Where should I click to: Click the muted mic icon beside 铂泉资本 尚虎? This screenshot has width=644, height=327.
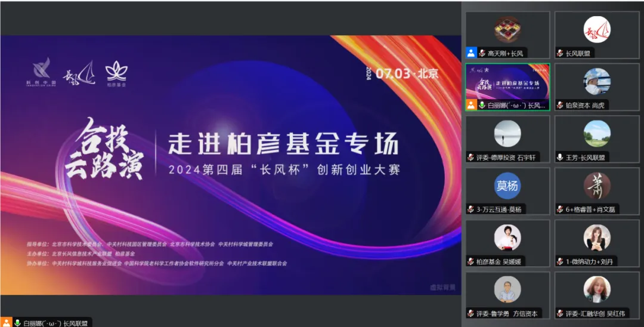coord(560,105)
